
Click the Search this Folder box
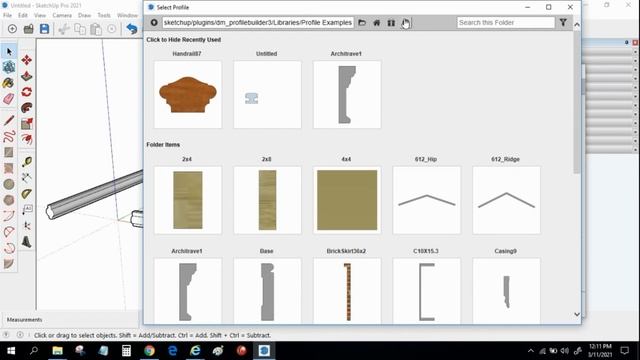point(506,22)
